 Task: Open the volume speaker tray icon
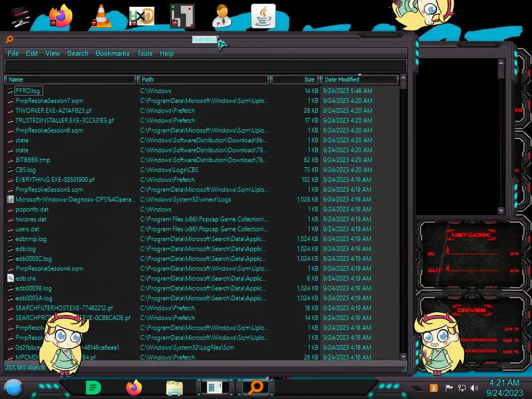[x=474, y=388]
